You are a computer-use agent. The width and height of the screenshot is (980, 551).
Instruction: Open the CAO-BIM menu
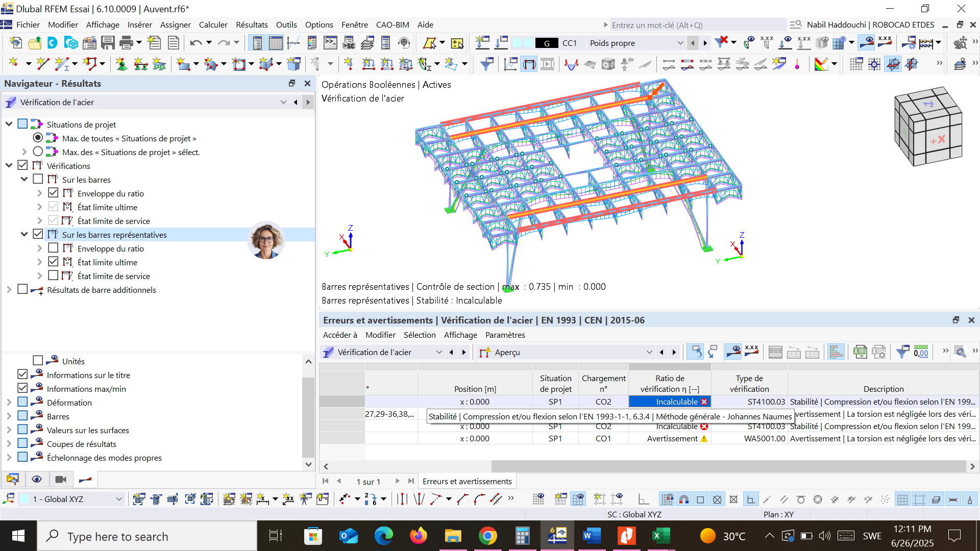click(x=393, y=24)
